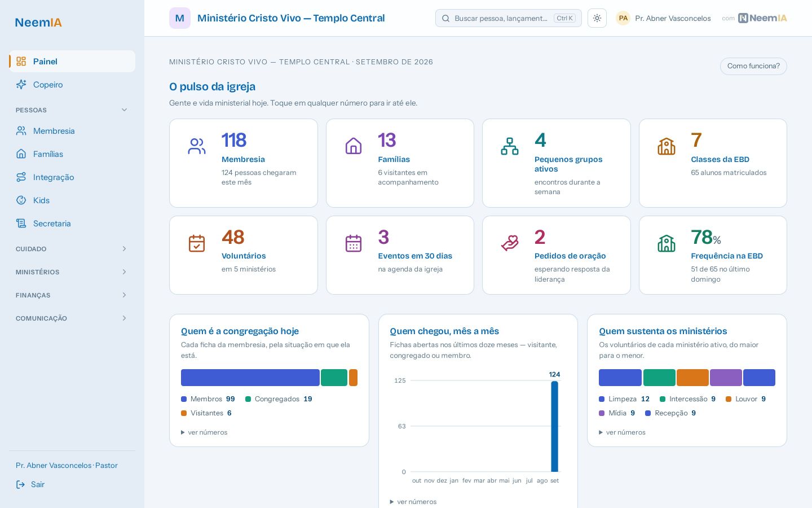Open the Painel dashboard icon
This screenshot has height=508, width=812.
[21, 62]
